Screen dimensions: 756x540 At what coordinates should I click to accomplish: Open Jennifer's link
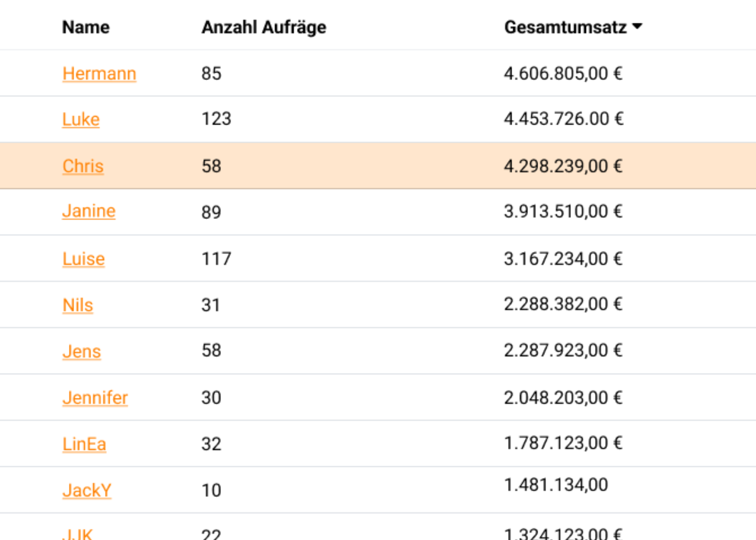pyautogui.click(x=95, y=398)
